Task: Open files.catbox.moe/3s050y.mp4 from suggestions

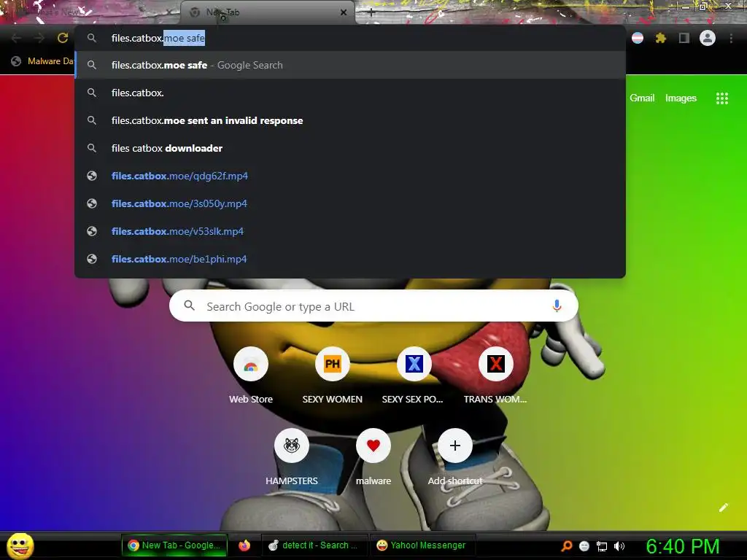Action: pos(350,203)
